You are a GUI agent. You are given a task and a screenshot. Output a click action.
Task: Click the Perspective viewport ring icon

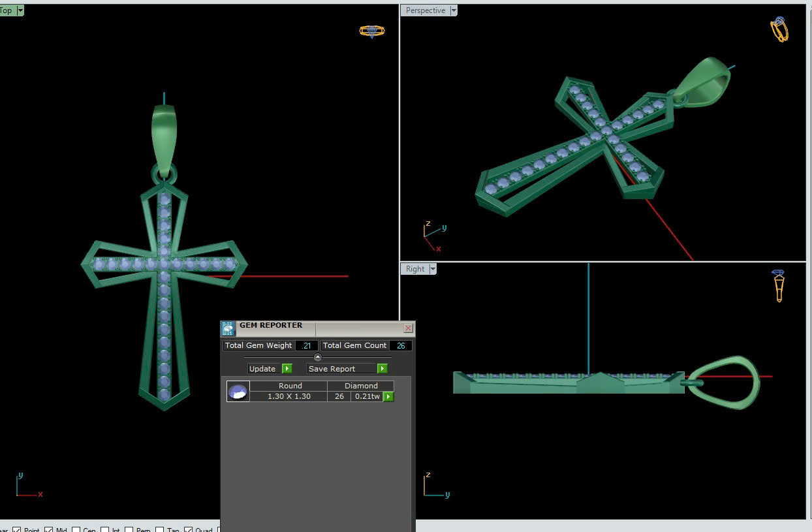pyautogui.click(x=779, y=30)
